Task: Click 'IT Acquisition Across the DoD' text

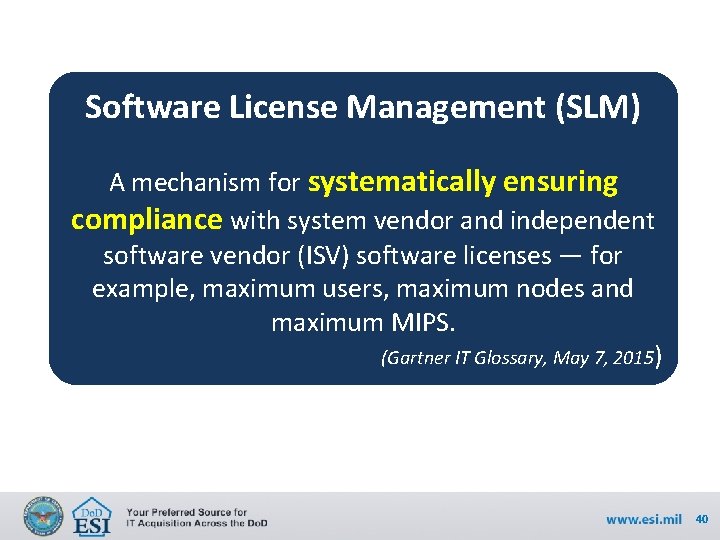Action: click(197, 523)
